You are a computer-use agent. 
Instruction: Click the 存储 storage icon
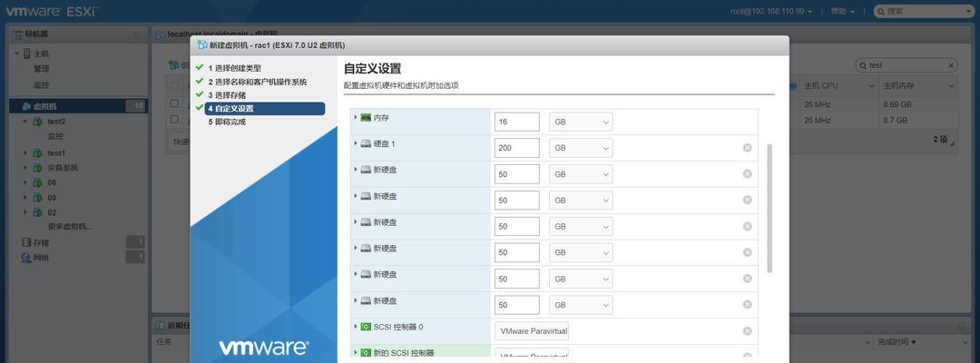26,242
